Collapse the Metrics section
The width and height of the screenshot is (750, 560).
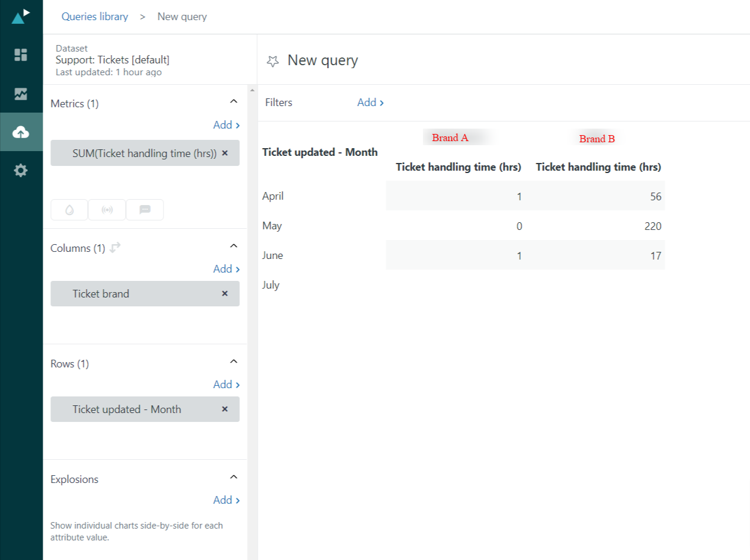tap(233, 102)
